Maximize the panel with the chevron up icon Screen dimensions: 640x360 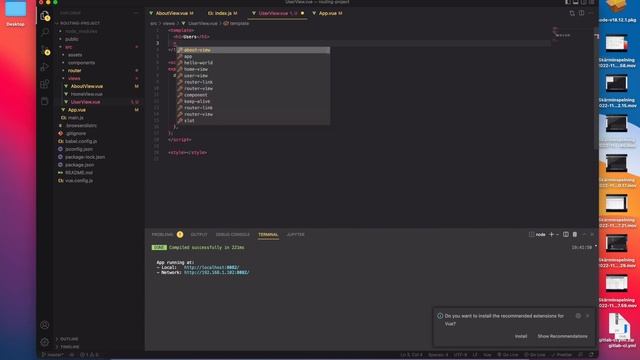point(584,234)
